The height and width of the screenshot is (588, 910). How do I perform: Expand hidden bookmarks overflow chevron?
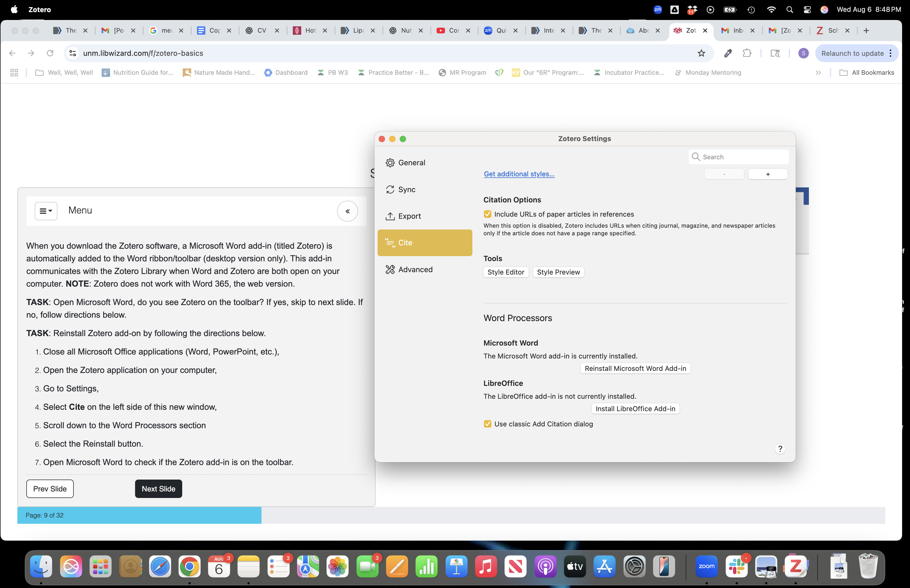(818, 73)
